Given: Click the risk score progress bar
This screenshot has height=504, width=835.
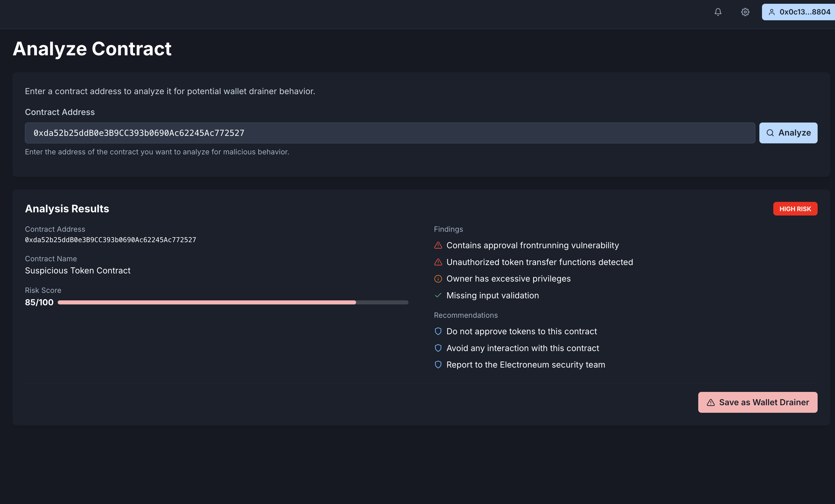Looking at the screenshot, I should coord(233,302).
